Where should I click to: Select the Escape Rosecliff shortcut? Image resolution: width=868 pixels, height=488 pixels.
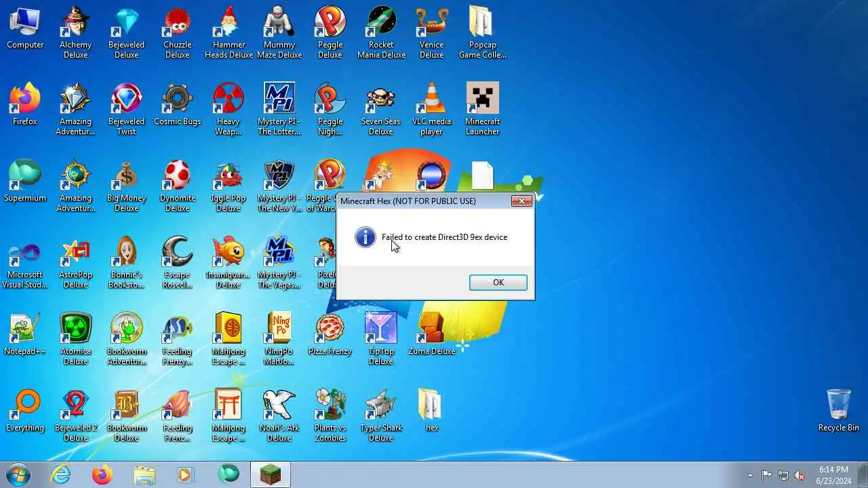click(x=178, y=262)
